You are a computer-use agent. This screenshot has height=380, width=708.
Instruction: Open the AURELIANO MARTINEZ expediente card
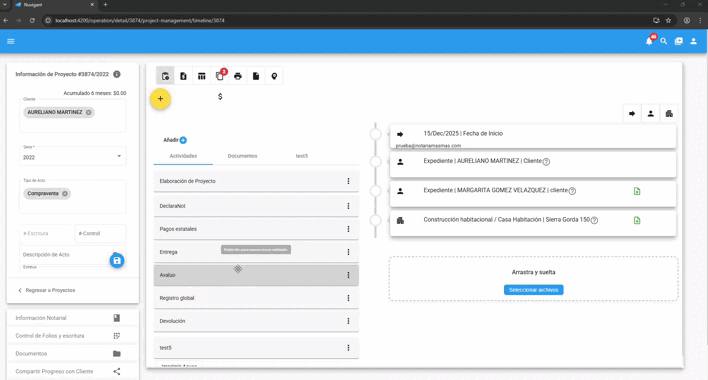click(533, 164)
